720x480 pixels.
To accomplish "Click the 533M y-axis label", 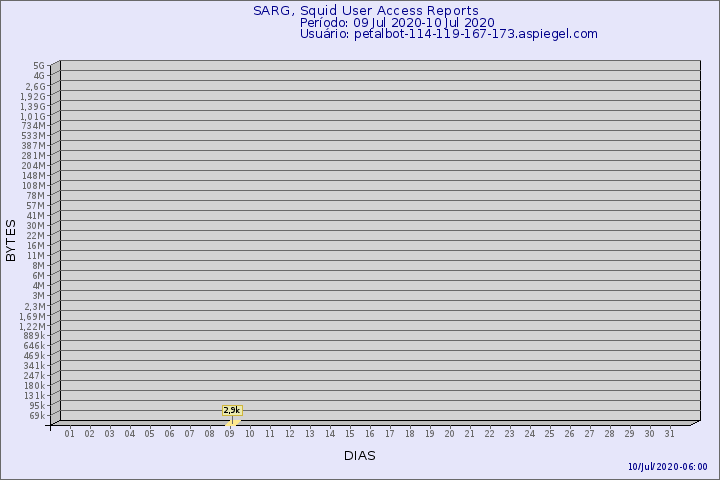I will pyautogui.click(x=34, y=136).
